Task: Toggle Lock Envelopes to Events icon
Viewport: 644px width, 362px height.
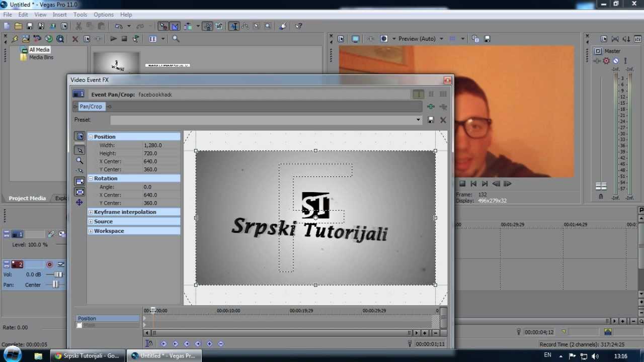Action: [x=207, y=26]
